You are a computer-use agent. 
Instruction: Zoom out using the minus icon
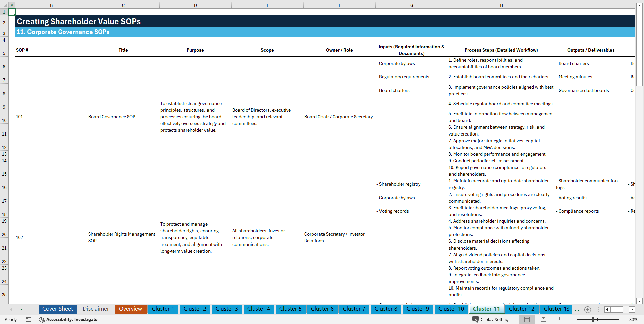pos(572,319)
